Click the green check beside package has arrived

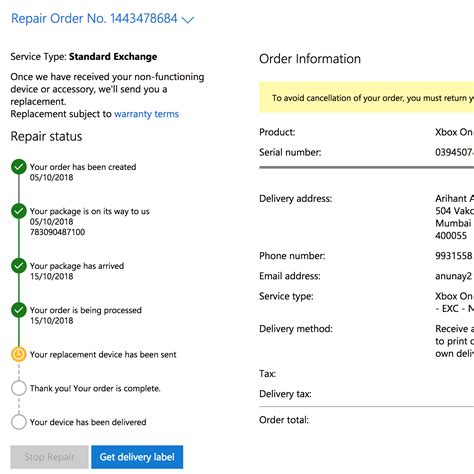tap(19, 266)
